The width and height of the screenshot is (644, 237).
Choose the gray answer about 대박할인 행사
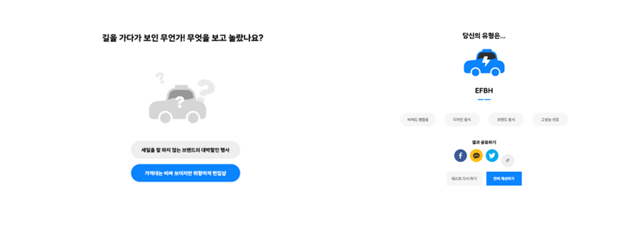click(x=185, y=150)
